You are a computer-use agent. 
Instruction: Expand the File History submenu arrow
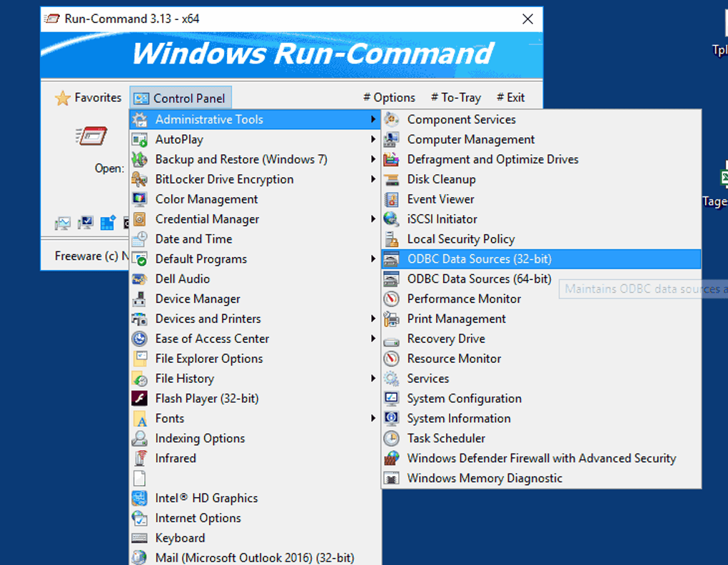click(373, 379)
